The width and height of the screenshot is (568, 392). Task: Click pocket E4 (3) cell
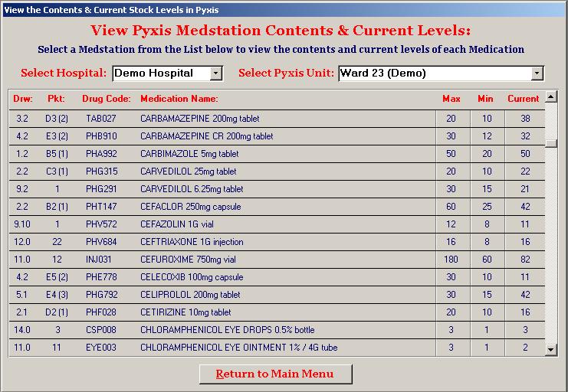(57, 295)
